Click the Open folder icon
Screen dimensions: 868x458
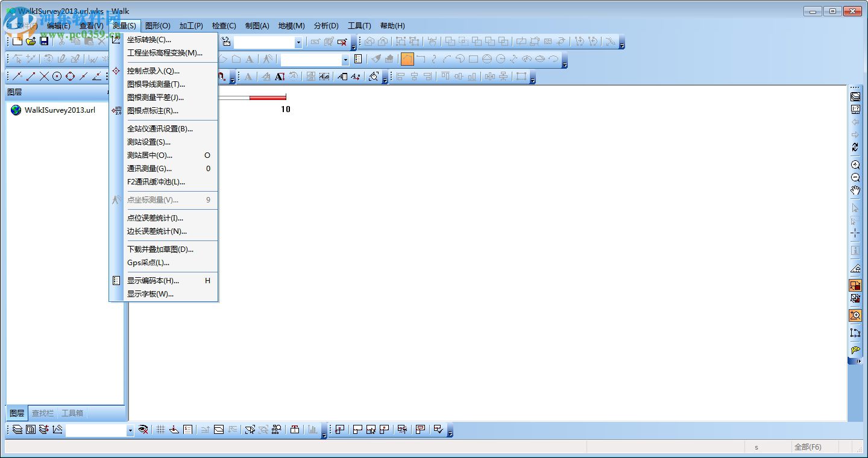coord(31,42)
